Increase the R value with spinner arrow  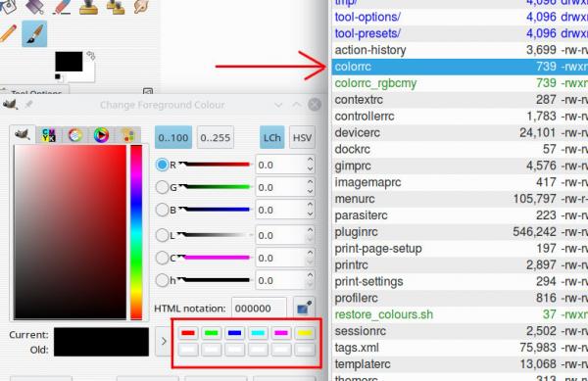click(310, 160)
